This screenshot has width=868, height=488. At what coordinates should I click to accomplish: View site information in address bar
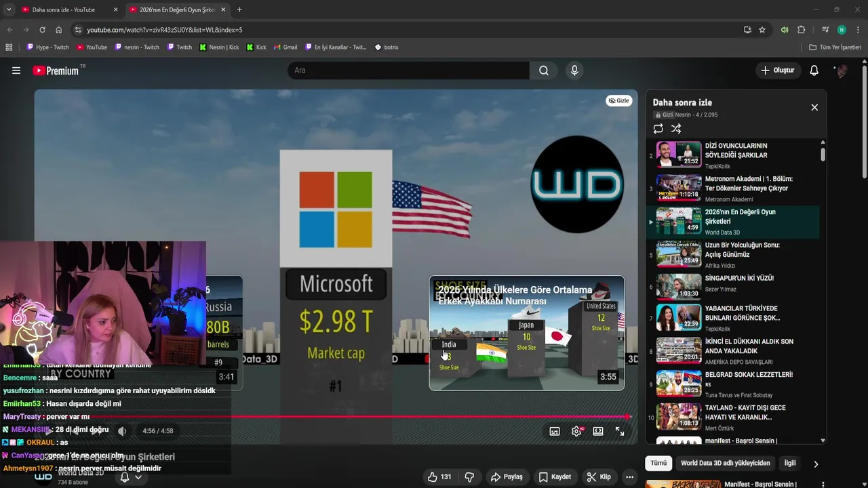coord(78,30)
